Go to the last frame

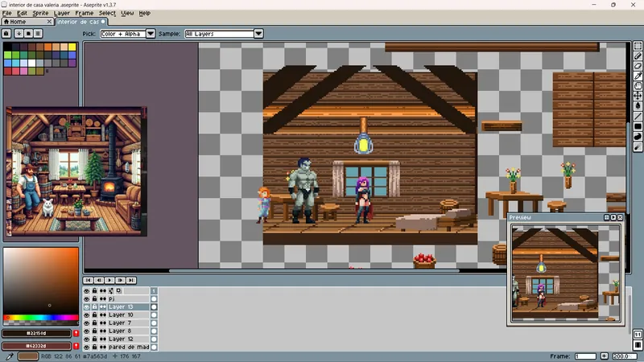(x=130, y=280)
